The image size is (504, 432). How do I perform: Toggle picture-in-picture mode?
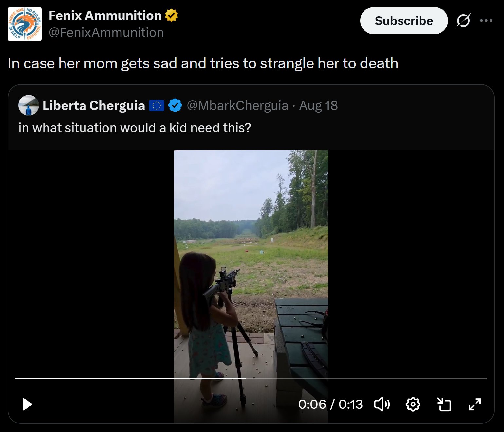[x=444, y=405]
